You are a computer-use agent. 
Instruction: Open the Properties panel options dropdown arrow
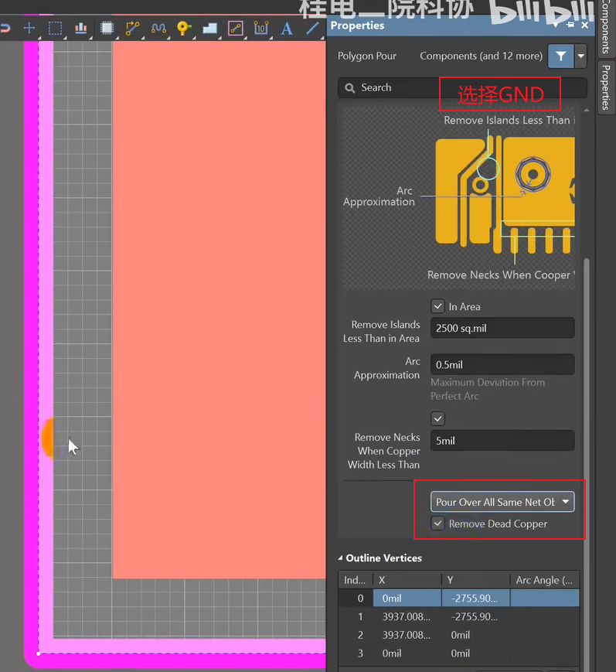point(556,26)
